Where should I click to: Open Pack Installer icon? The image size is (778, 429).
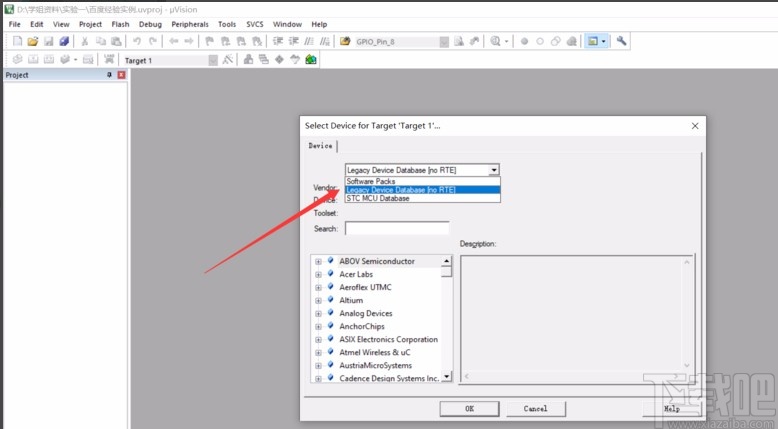(311, 60)
